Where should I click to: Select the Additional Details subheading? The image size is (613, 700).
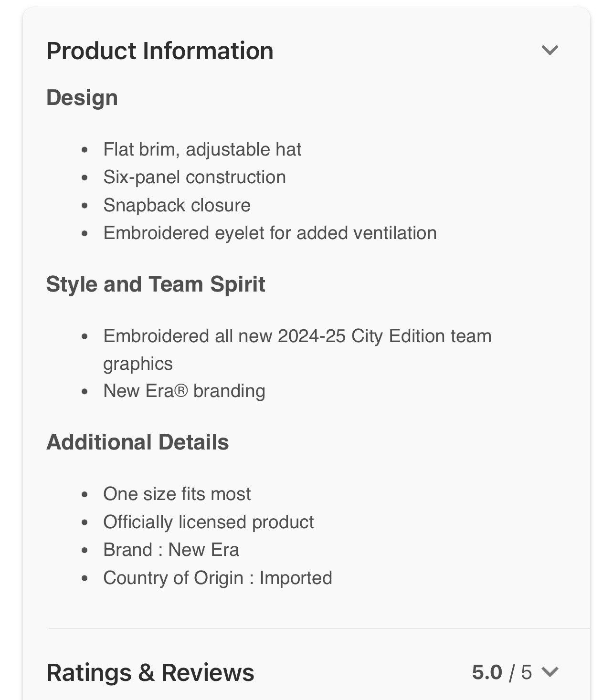pyautogui.click(x=137, y=442)
